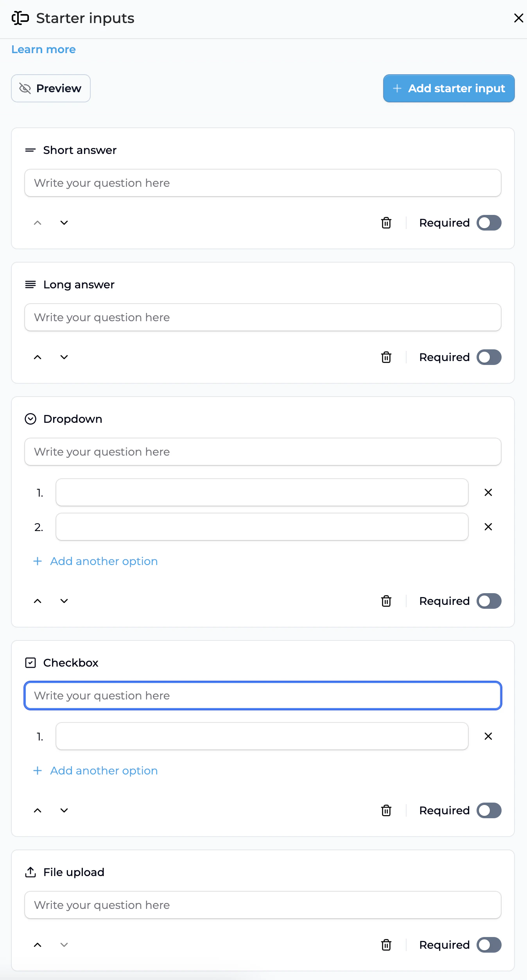Click the Add starter input button
527x980 pixels.
click(448, 88)
